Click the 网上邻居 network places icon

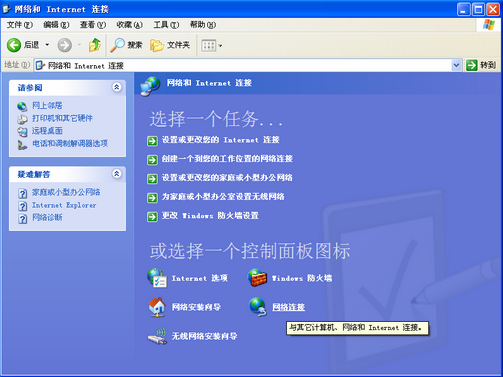[x=22, y=106]
